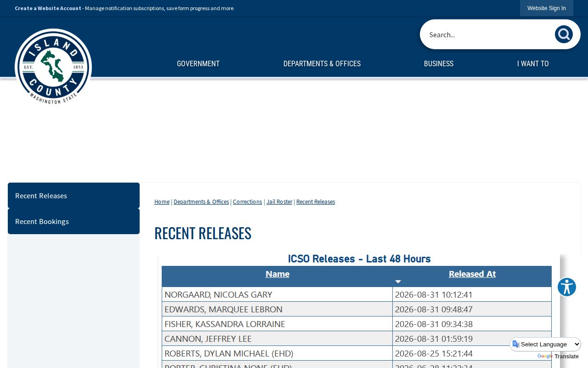Sort table by Name column header

point(277,274)
